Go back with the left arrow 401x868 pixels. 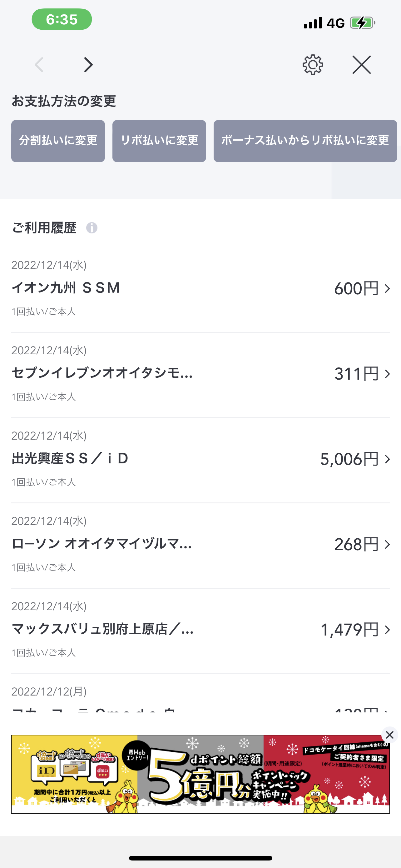click(x=39, y=65)
